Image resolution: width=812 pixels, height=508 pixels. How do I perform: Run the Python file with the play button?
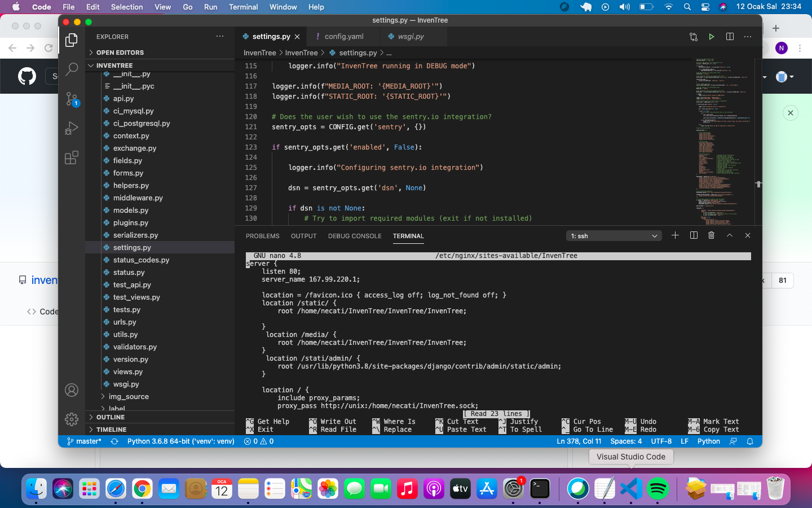click(x=711, y=36)
